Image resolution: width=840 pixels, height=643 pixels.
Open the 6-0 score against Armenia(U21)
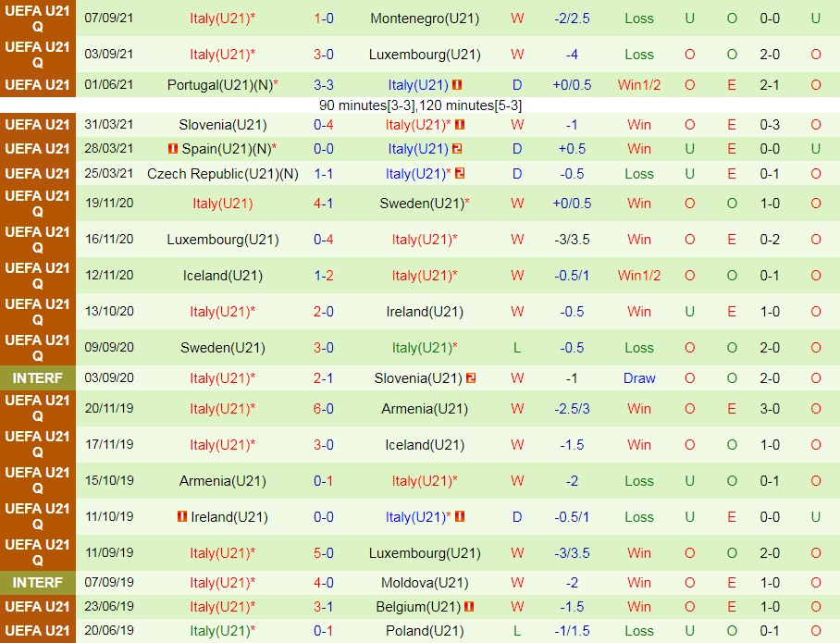point(324,408)
